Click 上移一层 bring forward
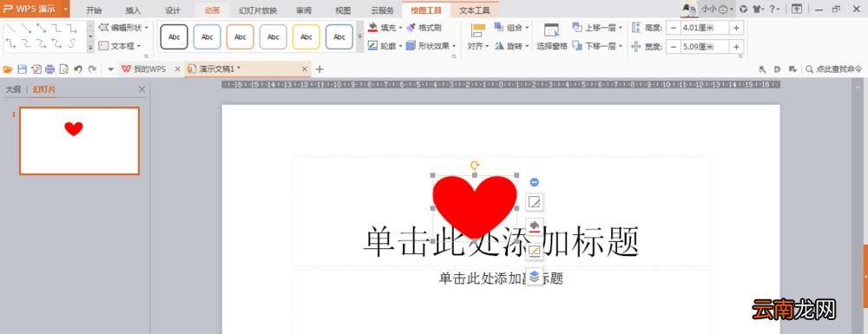Viewport: 868px width, 334px height. click(597, 28)
